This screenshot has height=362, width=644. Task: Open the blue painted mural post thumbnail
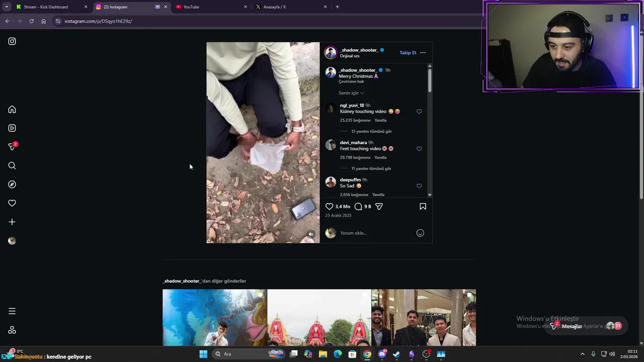coord(215,317)
